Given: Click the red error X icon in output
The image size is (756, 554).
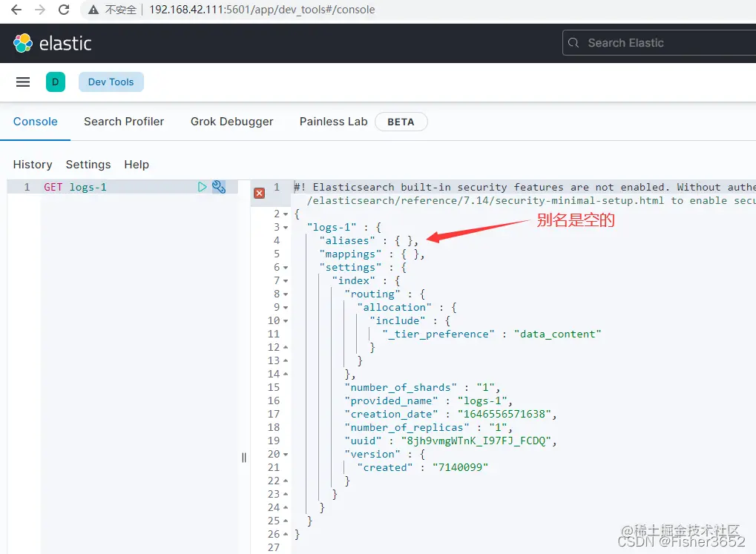Looking at the screenshot, I should click(x=260, y=194).
